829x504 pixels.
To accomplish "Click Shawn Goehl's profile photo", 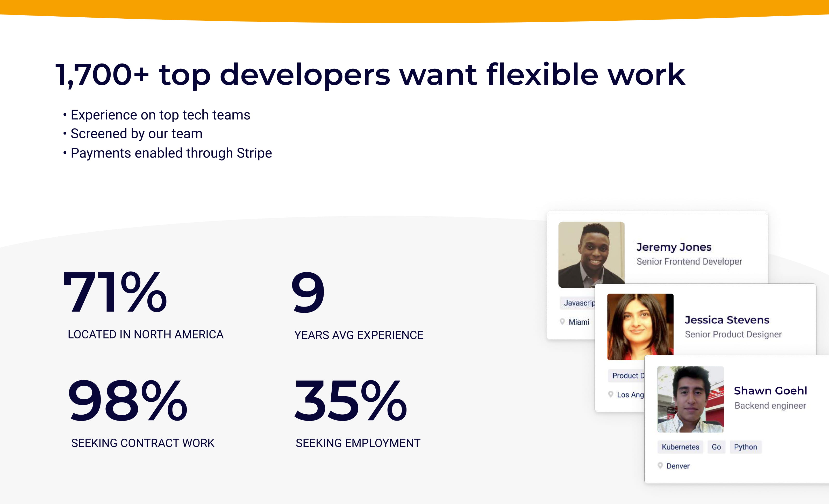I will coord(690,399).
